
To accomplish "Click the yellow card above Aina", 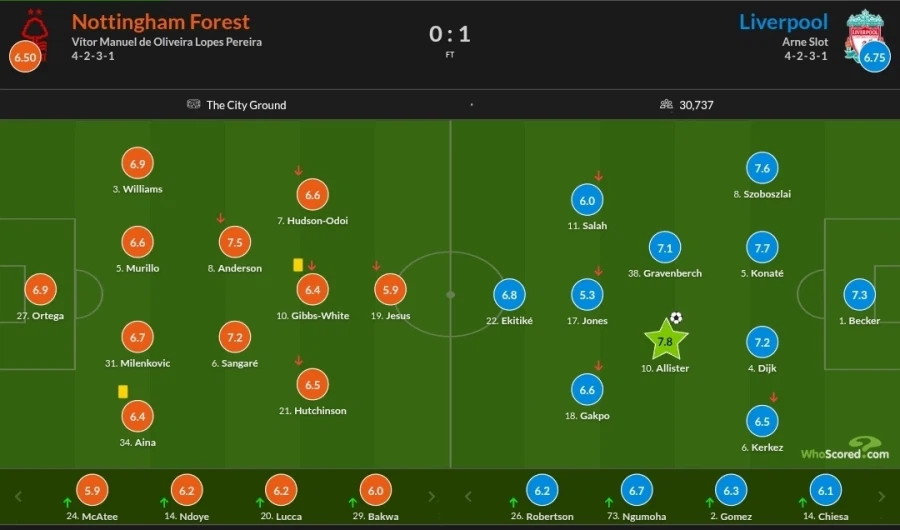I will coord(123,392).
